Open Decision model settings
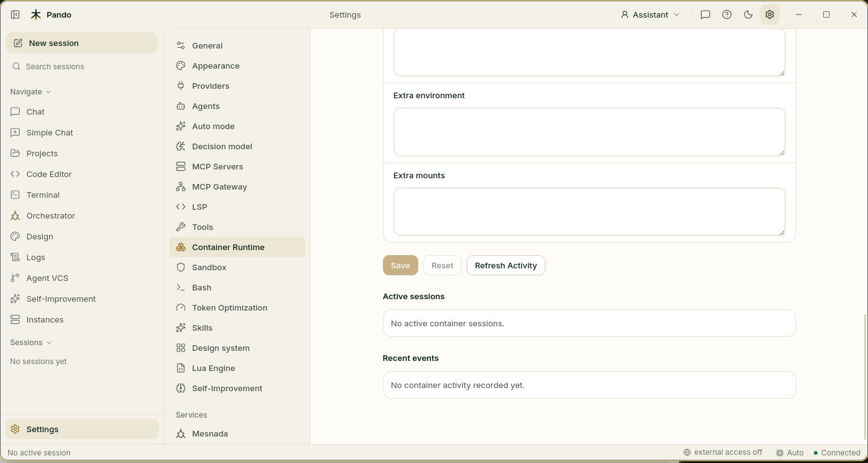The image size is (868, 463). point(237,146)
